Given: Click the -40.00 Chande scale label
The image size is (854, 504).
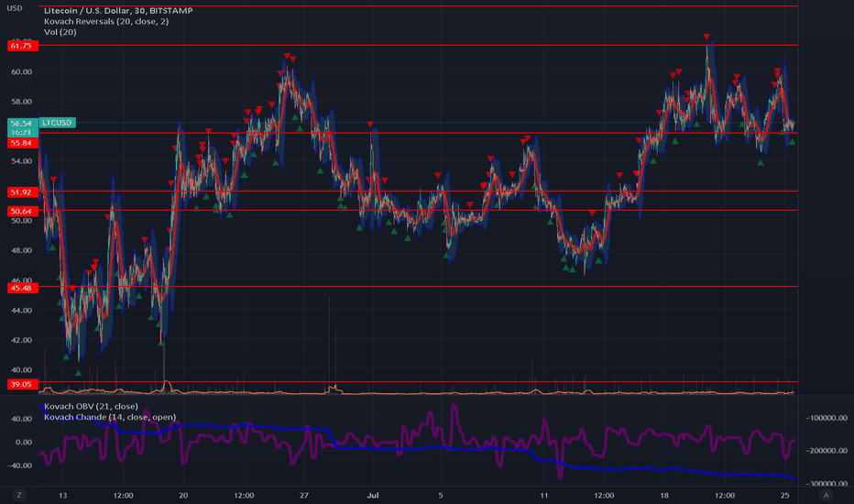Looking at the screenshot, I should tap(19, 466).
